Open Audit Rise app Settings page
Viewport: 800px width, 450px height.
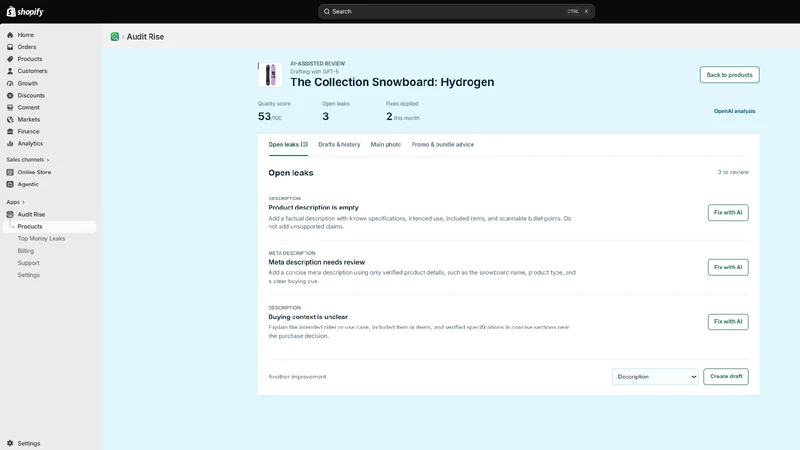tap(29, 275)
